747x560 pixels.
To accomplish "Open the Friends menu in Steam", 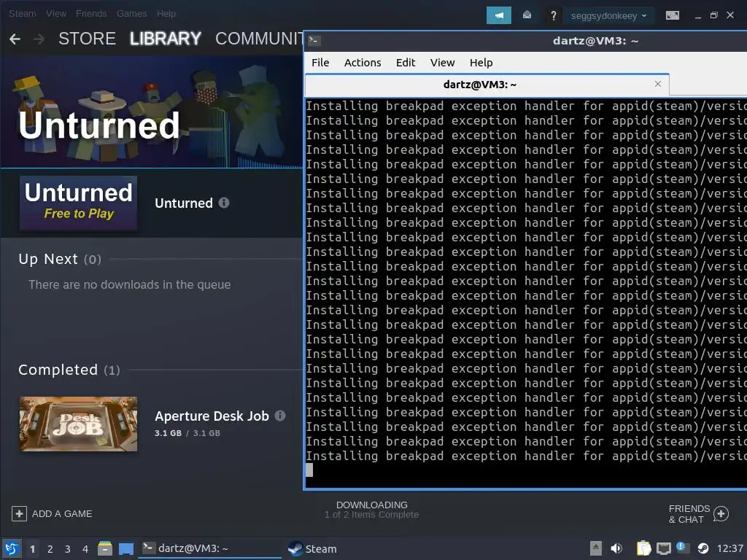I will 91,13.
